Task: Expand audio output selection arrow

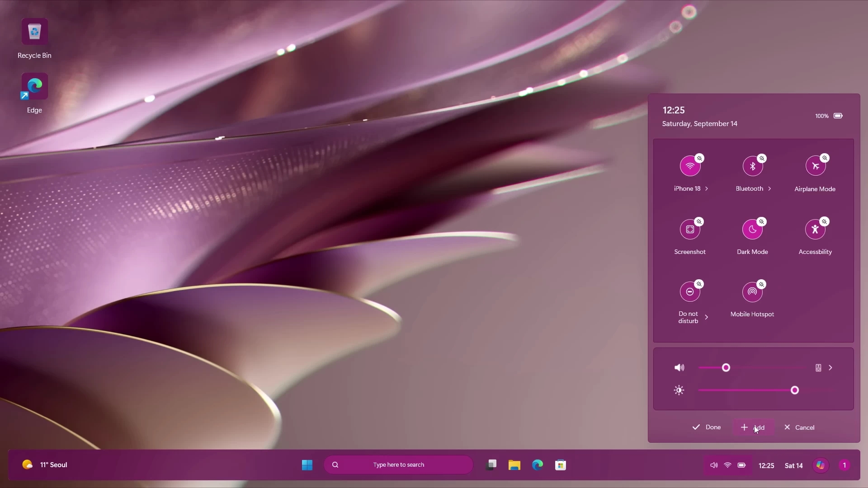Action: click(831, 367)
